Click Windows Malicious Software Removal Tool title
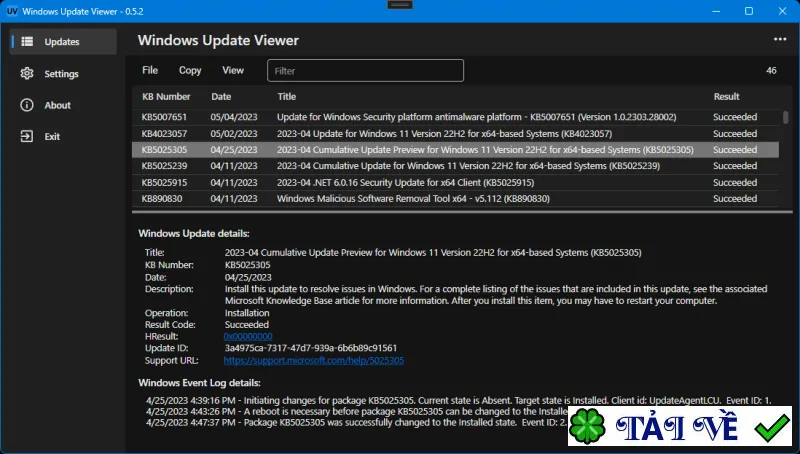Viewport: 800px width, 454px height. click(x=413, y=199)
